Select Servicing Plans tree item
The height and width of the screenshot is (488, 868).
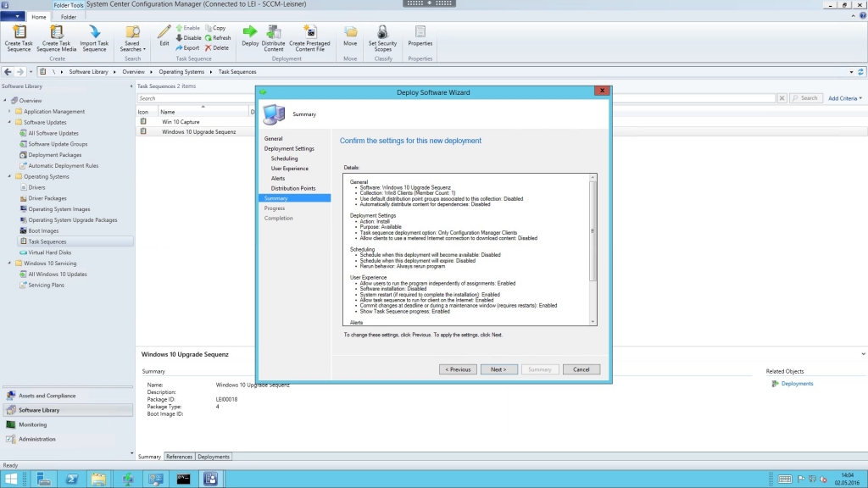46,285
